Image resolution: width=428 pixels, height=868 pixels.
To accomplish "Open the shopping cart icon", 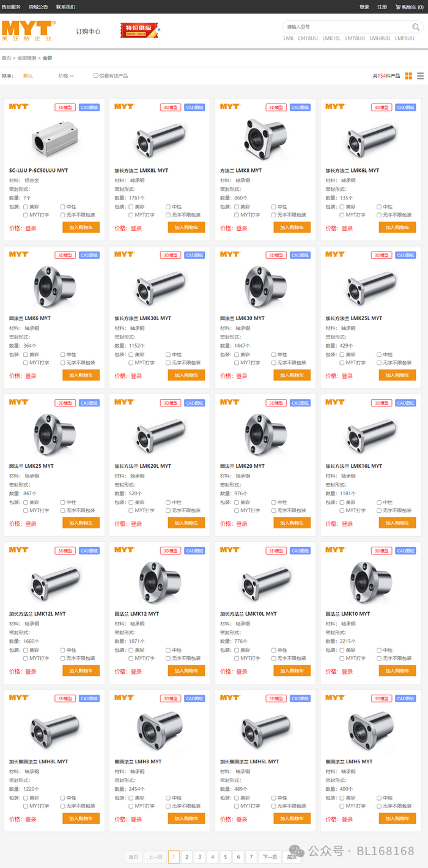I will coord(398,7).
